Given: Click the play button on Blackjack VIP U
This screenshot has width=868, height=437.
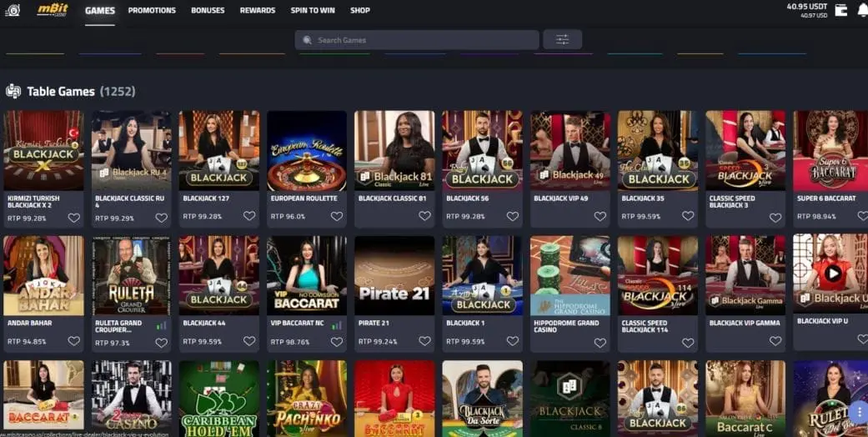Looking at the screenshot, I should click(831, 273).
